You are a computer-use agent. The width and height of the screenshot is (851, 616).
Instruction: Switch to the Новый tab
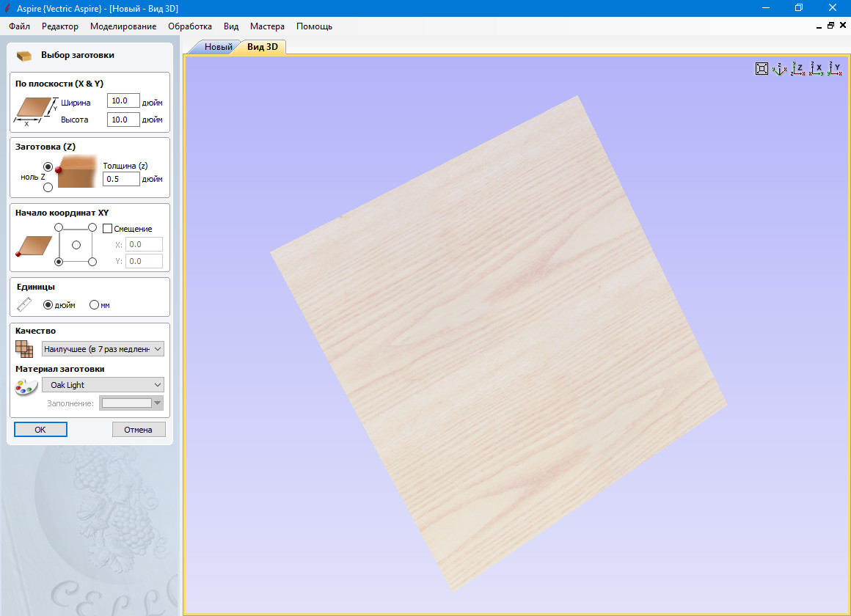[x=218, y=47]
